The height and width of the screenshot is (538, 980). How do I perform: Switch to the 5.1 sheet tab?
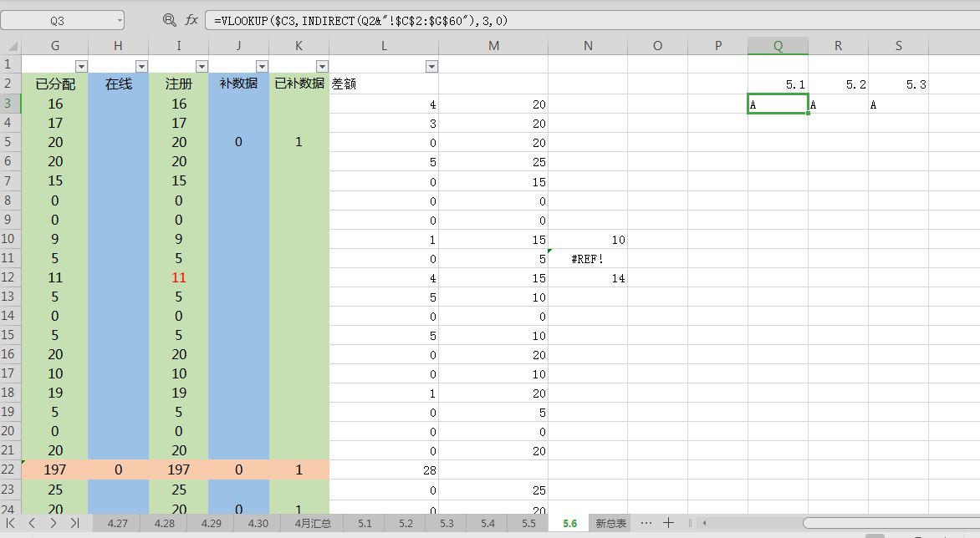(365, 524)
